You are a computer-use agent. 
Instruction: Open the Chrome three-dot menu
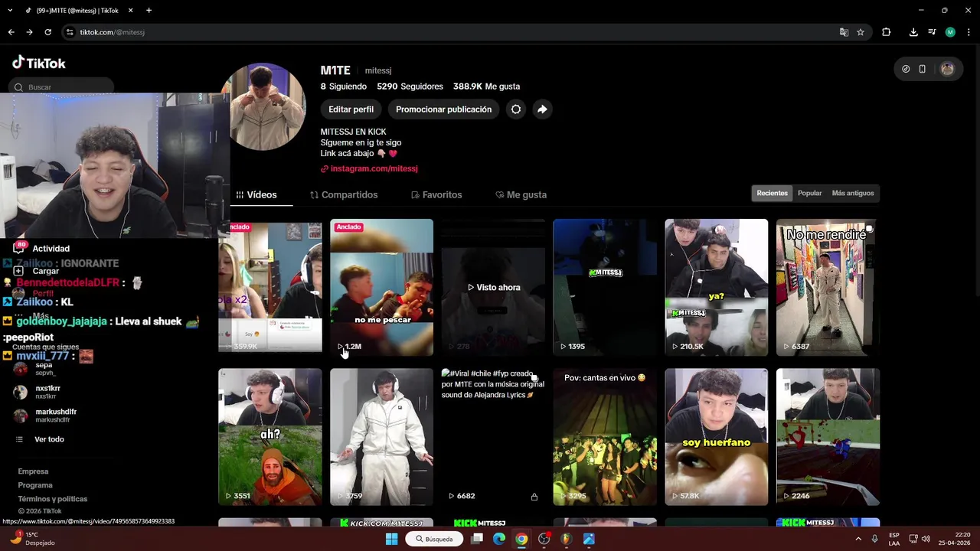point(969,32)
